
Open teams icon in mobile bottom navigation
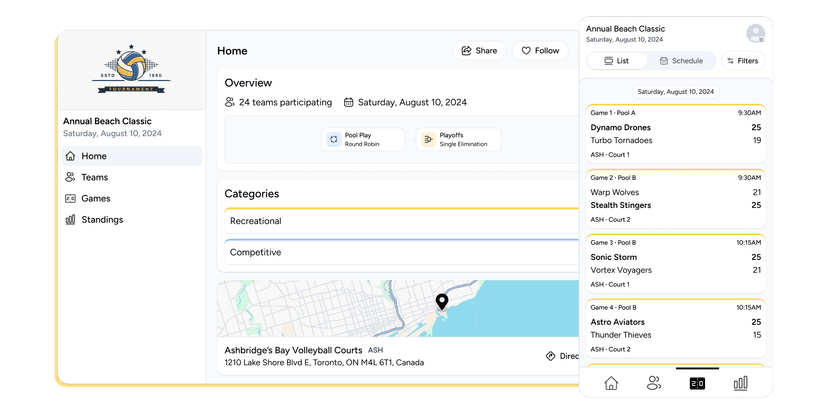[x=654, y=383]
